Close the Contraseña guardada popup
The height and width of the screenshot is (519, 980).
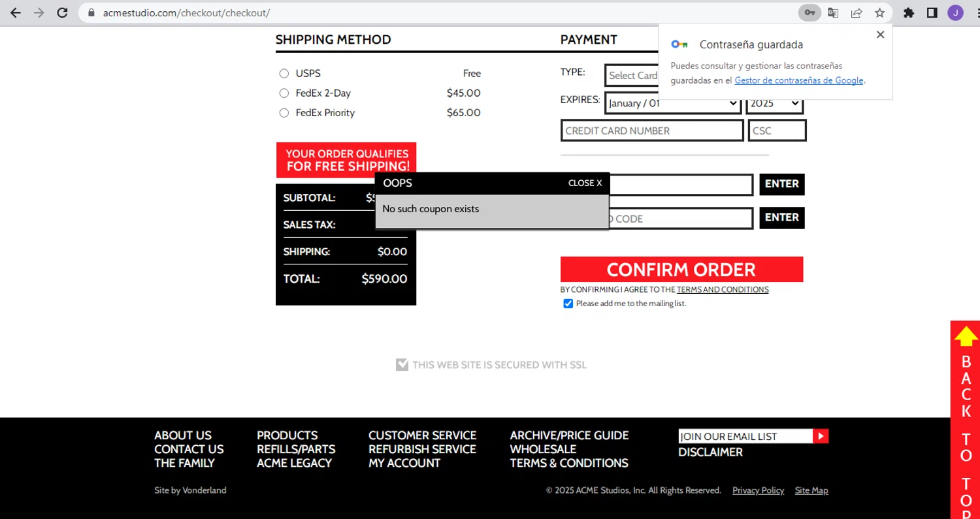pos(880,35)
